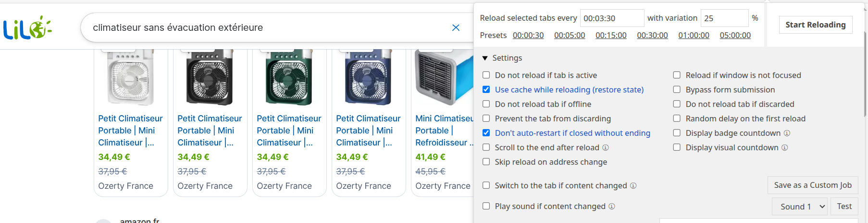Open info icon beside Scroll to the end
Viewport: 868px width, 223px height.
tap(606, 147)
